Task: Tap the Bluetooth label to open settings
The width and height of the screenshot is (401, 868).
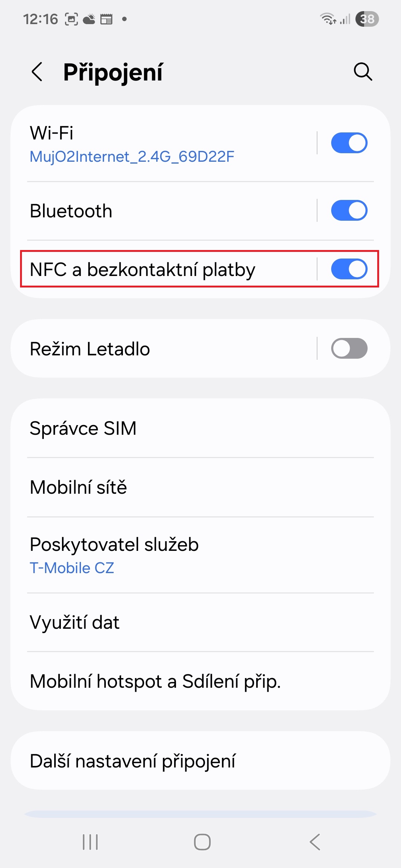Action: [x=71, y=211]
